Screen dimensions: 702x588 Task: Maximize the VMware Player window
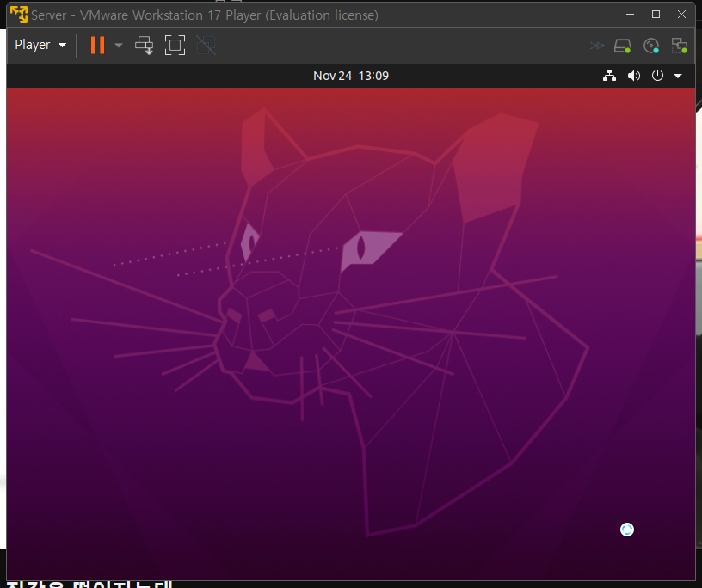click(656, 15)
